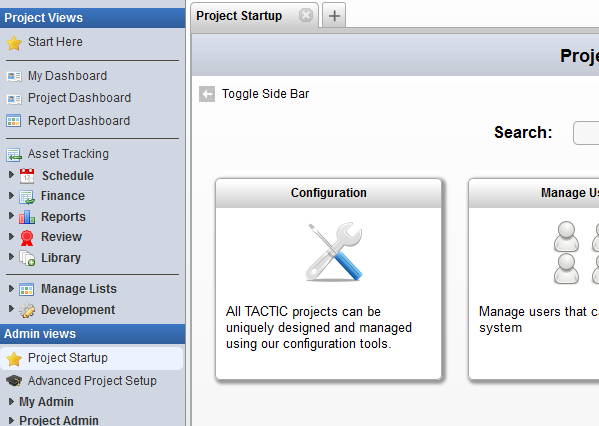Expand the Manage Lists section arrow
Viewport: 599px width, 426px height.
[11, 288]
